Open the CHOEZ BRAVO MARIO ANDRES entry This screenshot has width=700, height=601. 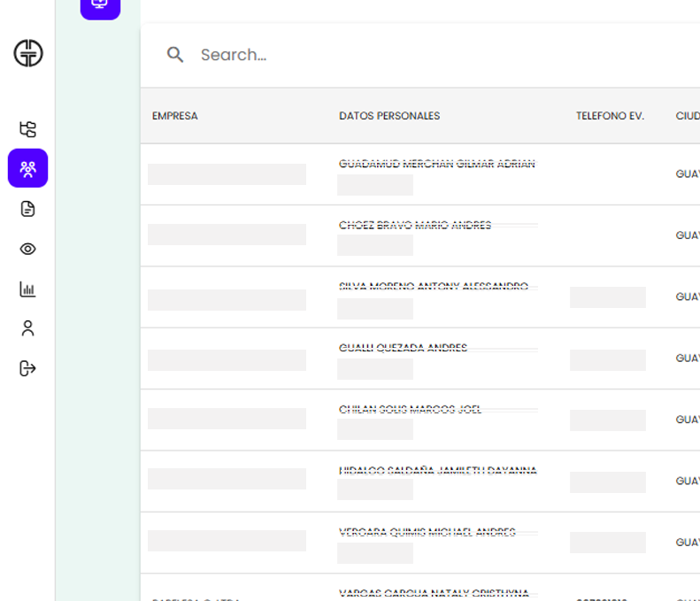[415, 225]
